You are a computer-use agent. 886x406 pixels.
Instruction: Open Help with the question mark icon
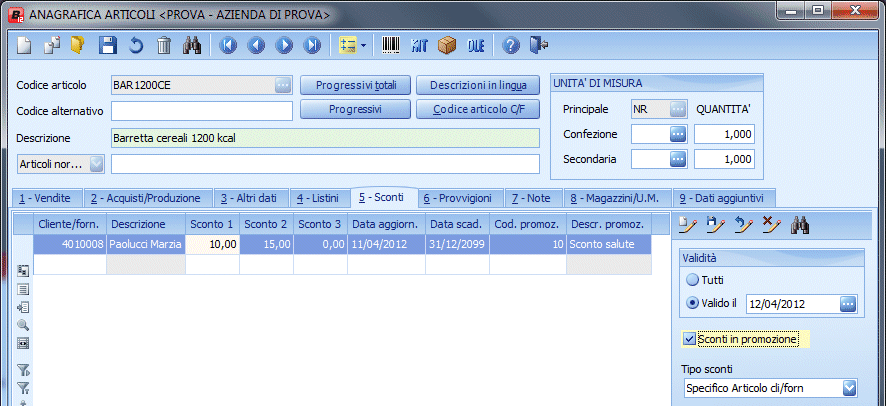(x=511, y=46)
